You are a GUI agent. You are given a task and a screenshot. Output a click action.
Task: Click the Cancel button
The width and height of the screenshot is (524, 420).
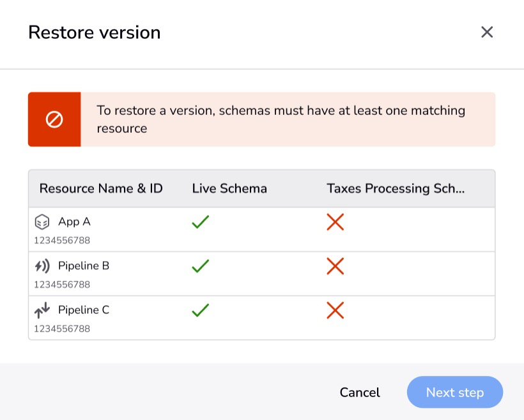(360, 393)
